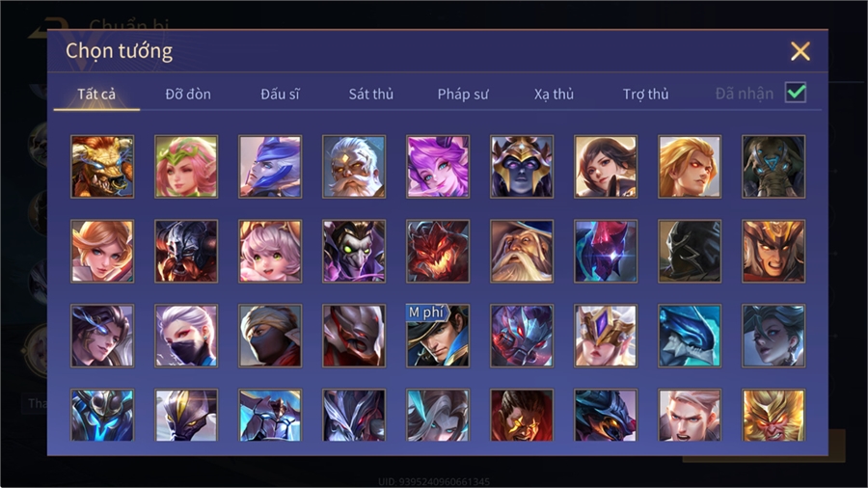Show the 'Pháp sư' hero category
This screenshot has height=488, width=868.
tap(463, 95)
